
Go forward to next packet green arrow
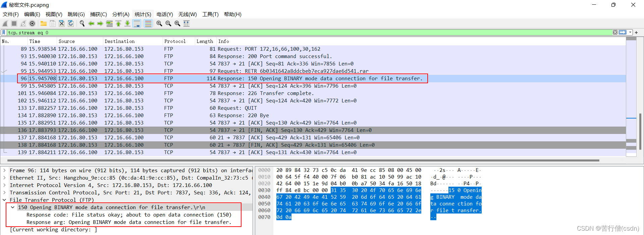(100, 23)
